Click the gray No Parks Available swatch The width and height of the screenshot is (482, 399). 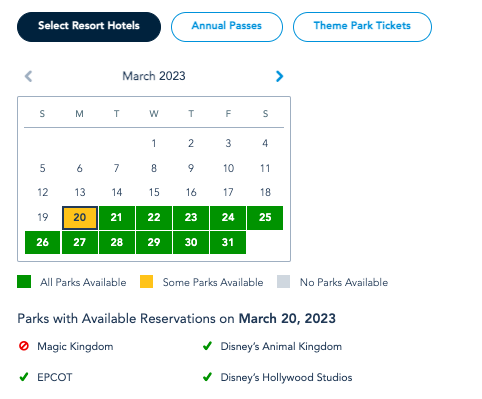click(x=283, y=282)
